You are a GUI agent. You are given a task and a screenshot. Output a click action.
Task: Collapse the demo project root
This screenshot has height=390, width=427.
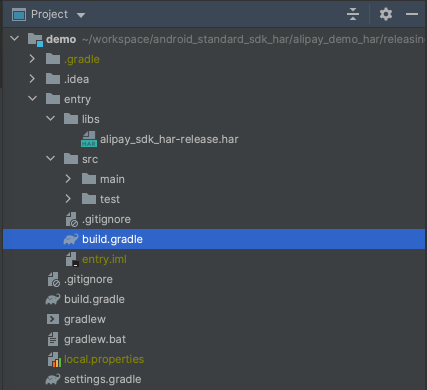point(15,39)
